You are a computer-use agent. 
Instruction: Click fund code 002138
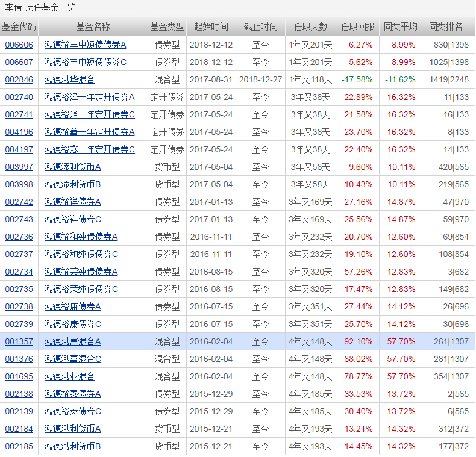click(x=19, y=394)
